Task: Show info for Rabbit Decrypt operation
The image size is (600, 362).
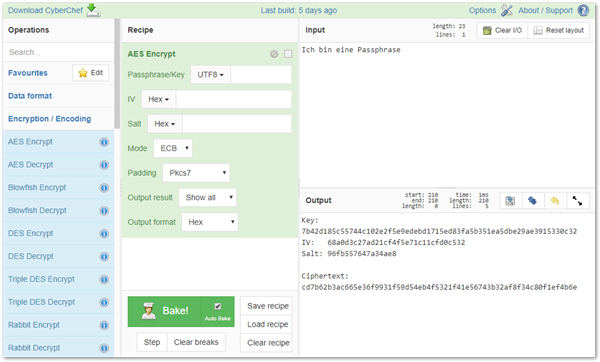Action: 104,348
